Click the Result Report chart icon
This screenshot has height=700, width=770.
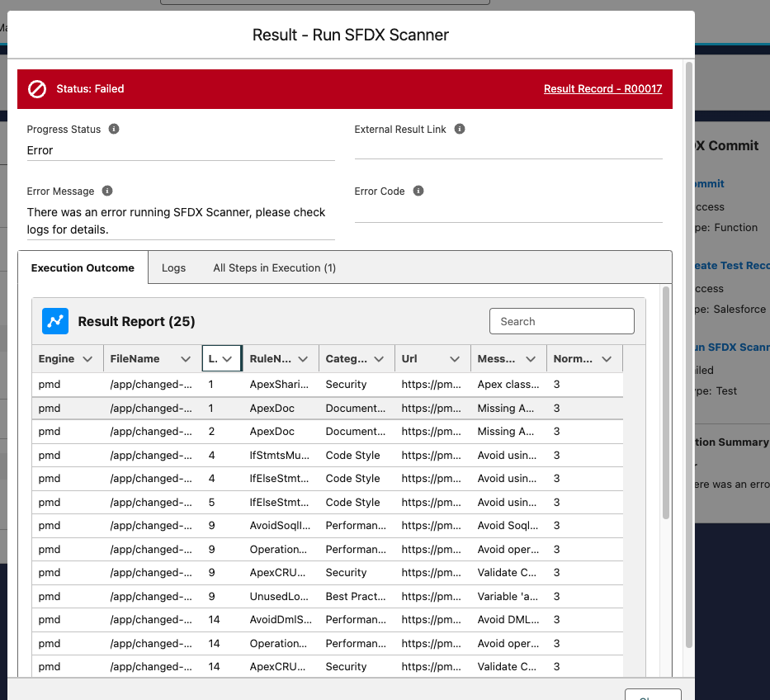[55, 321]
